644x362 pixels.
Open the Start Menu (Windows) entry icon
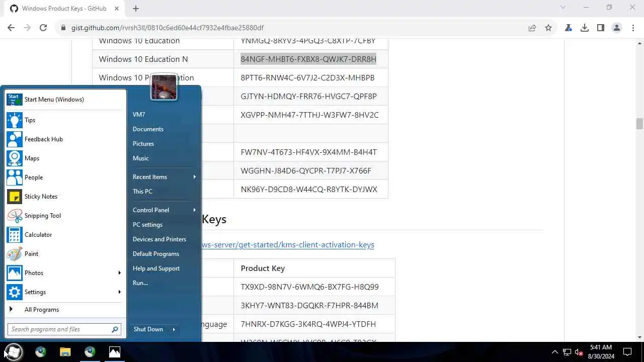pyautogui.click(x=15, y=100)
